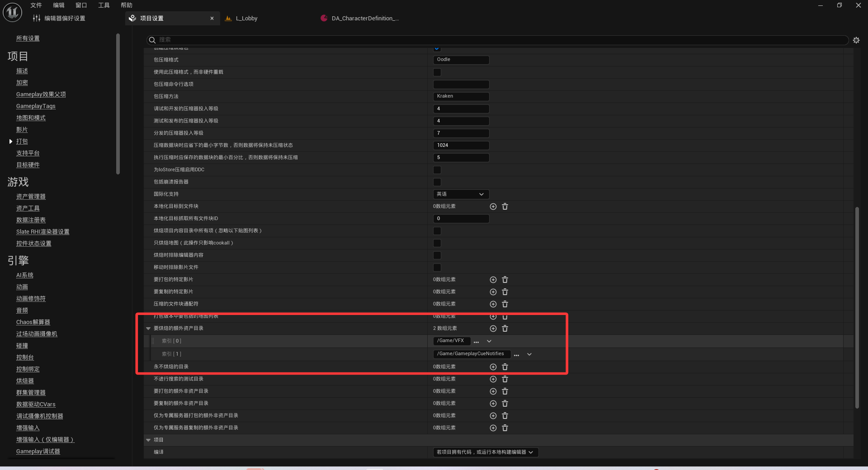Open GameplayTags settings in sidebar

pyautogui.click(x=36, y=106)
